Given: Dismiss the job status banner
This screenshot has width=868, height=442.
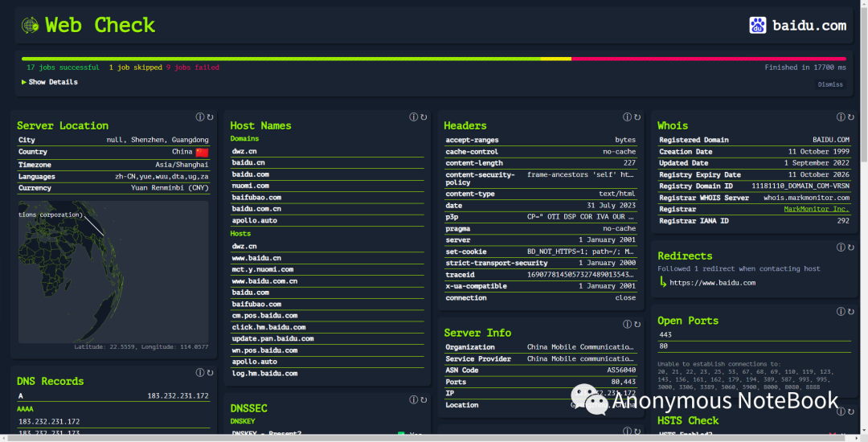Looking at the screenshot, I should pyautogui.click(x=830, y=84).
